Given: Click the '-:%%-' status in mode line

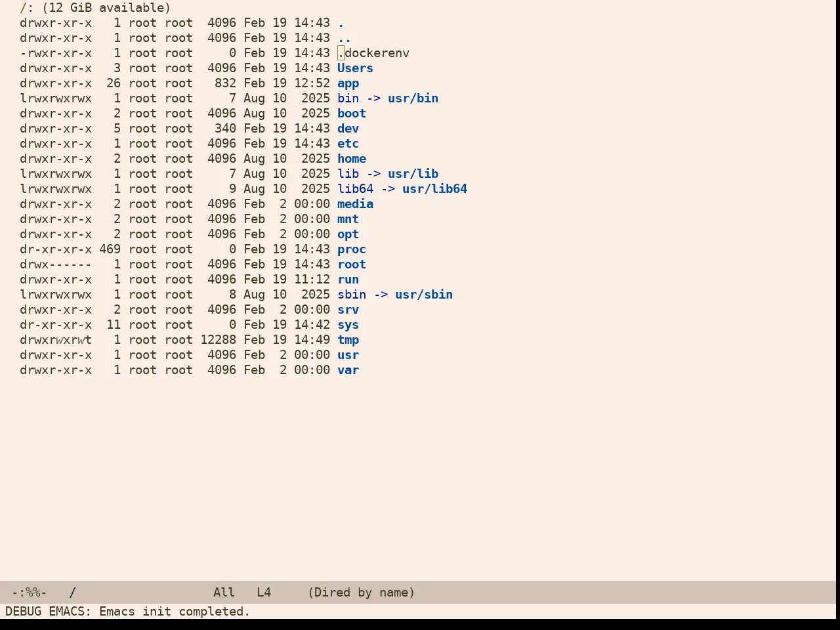Looking at the screenshot, I should tap(30, 593).
